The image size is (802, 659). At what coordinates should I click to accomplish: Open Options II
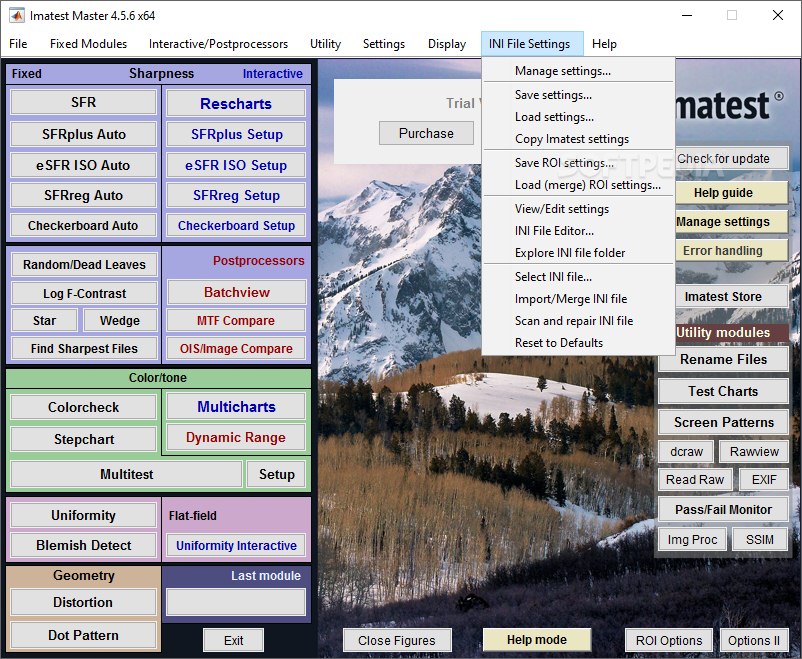(x=753, y=641)
